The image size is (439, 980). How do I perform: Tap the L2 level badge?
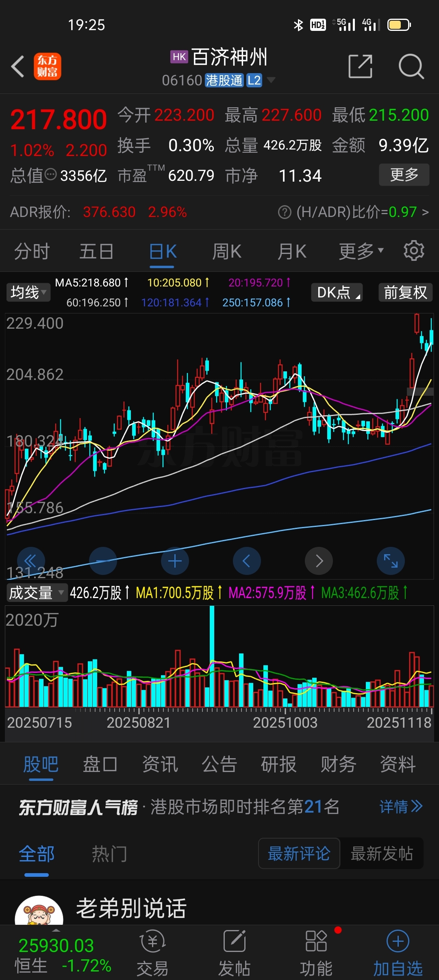point(254,80)
